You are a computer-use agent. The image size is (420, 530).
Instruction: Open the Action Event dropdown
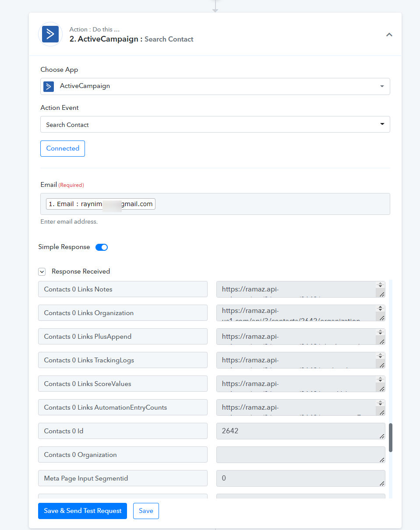coord(215,124)
